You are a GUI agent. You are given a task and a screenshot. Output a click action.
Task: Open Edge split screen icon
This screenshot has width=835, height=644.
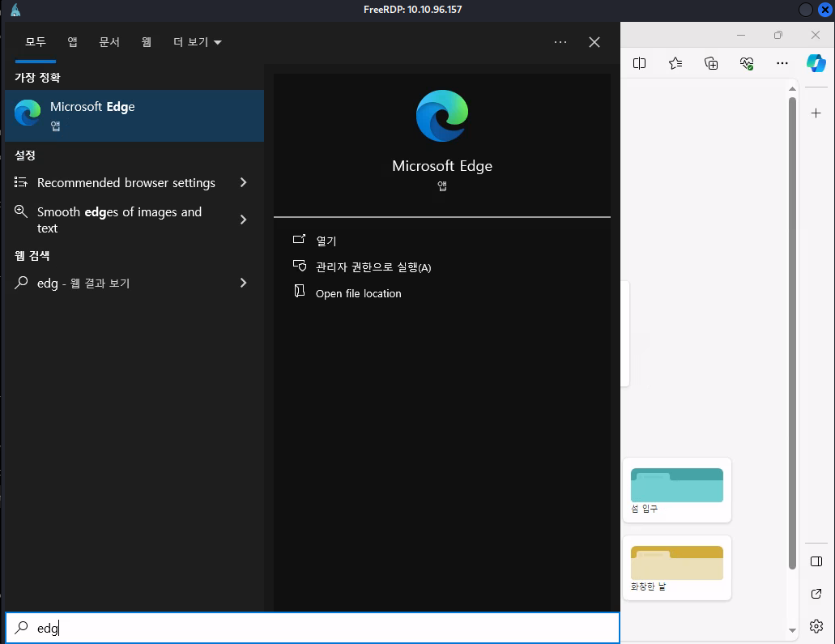coord(639,63)
